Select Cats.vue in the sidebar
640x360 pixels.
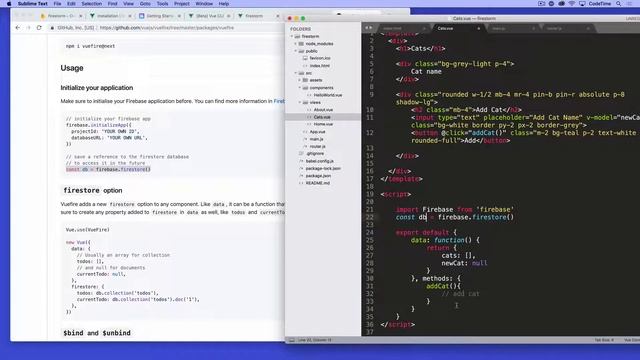tap(322, 117)
